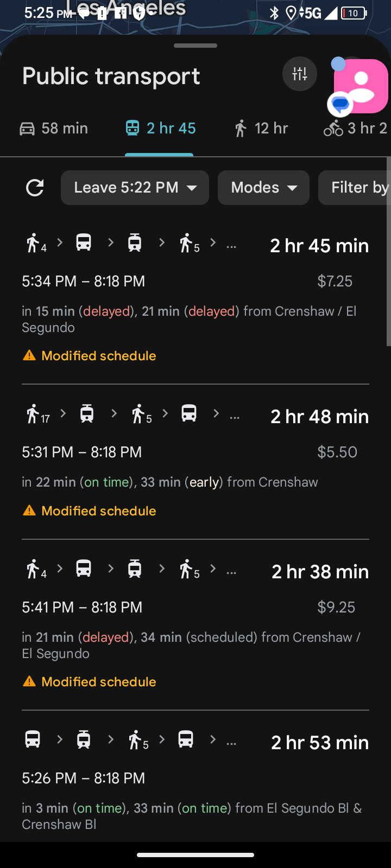The image size is (391, 868).
Task: Open the Leave 5:22 PM dropdown
Action: (x=135, y=188)
